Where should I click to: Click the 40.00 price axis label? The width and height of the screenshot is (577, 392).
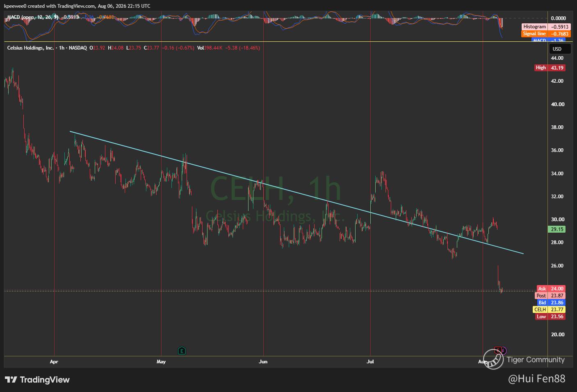tap(557, 104)
